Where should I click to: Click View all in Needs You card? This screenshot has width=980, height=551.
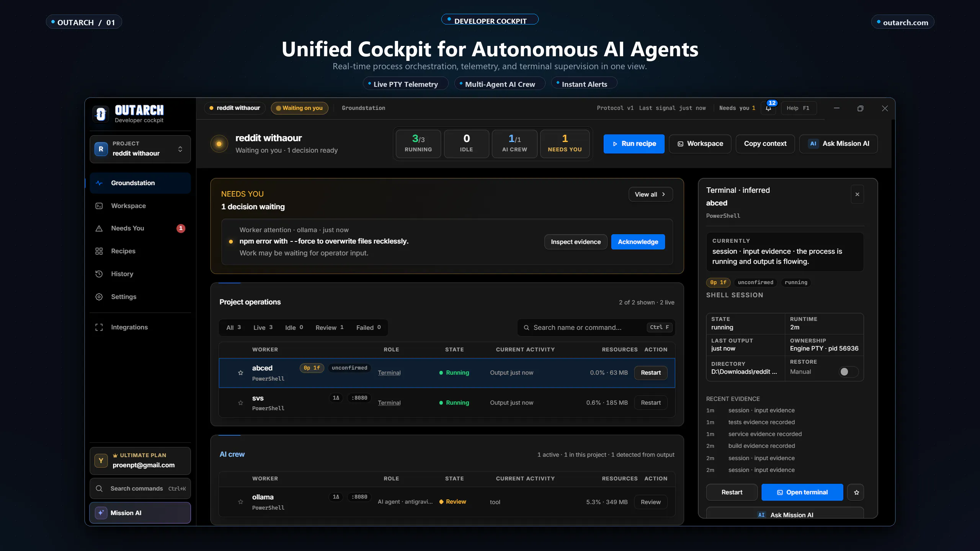click(x=650, y=194)
